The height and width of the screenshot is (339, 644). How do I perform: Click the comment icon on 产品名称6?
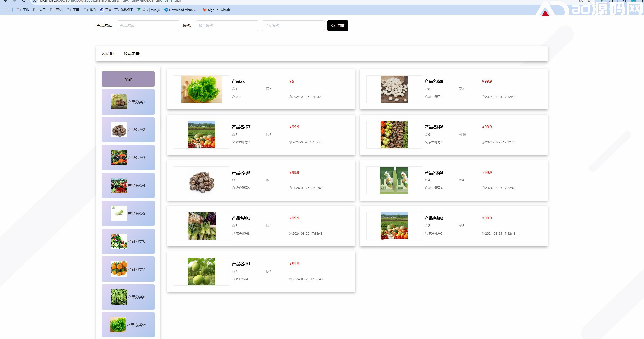tap(460, 135)
